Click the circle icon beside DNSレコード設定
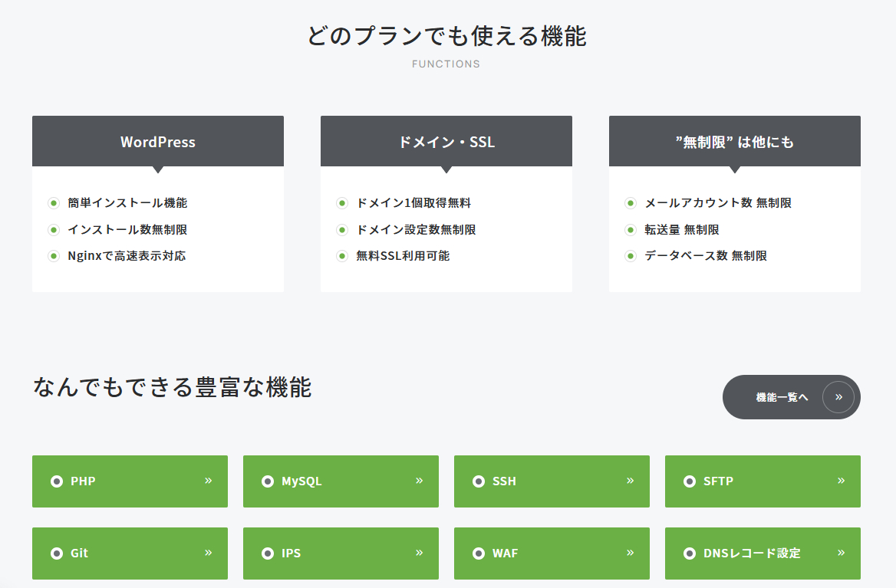The width and height of the screenshot is (896, 588). pyautogui.click(x=689, y=554)
